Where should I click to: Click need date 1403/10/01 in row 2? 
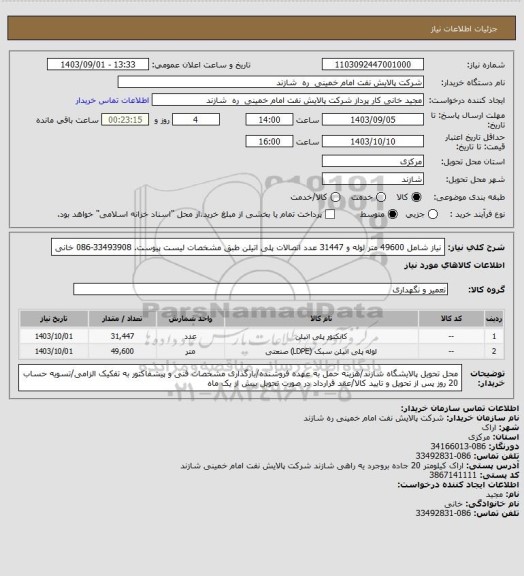54,351
